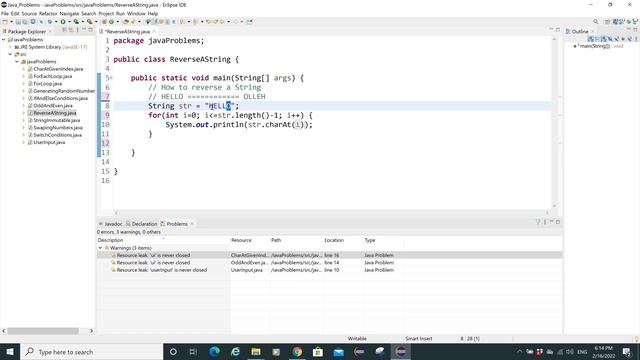Expand the JRE System Library node
The height and width of the screenshot is (360, 640).
tap(10, 47)
